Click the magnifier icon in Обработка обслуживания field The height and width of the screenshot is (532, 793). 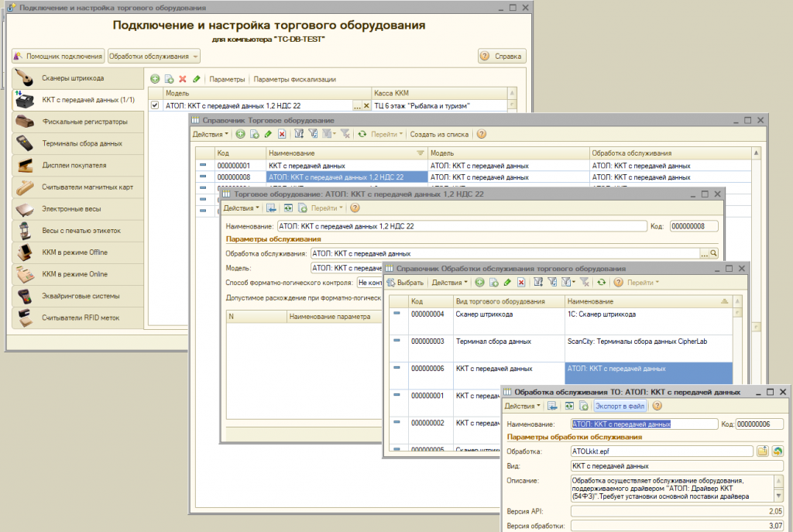click(x=714, y=253)
